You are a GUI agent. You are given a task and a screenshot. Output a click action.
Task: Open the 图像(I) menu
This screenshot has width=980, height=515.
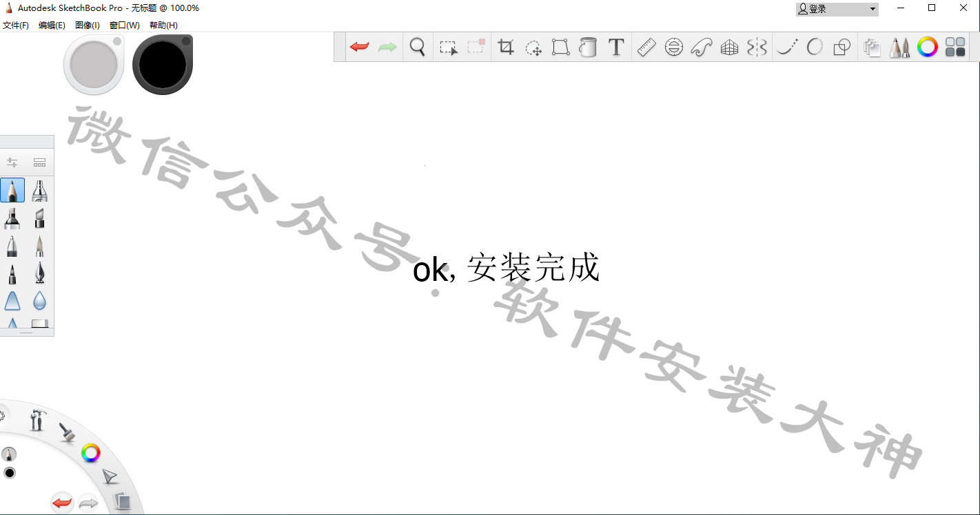click(88, 25)
